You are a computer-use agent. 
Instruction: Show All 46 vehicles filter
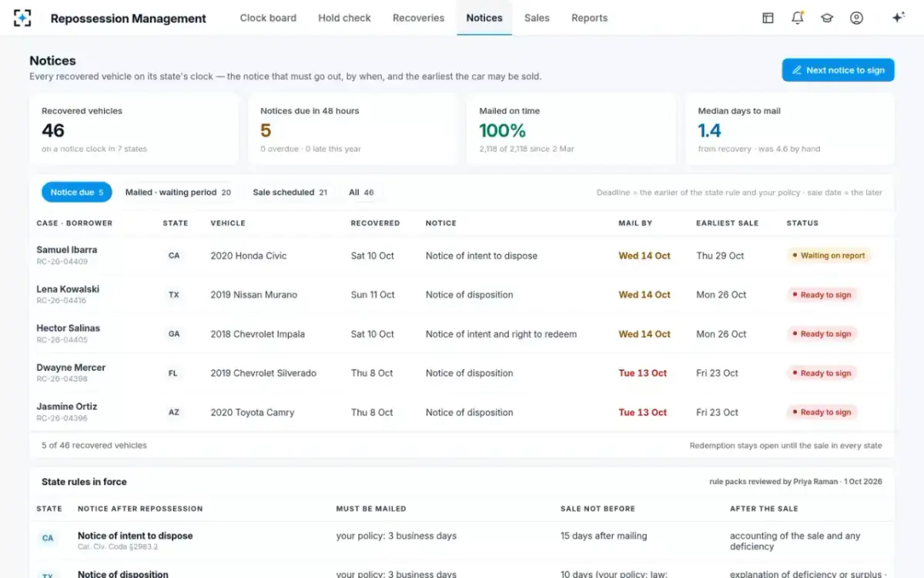(x=361, y=193)
